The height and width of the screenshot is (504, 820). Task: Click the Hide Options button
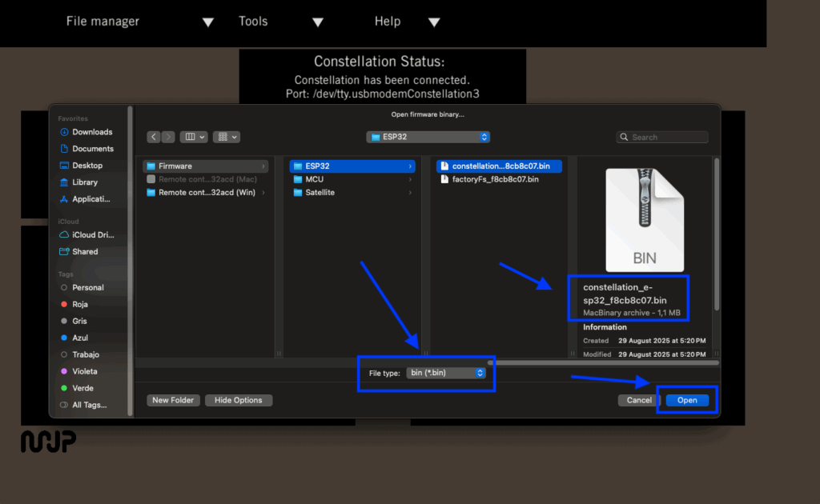coord(239,400)
